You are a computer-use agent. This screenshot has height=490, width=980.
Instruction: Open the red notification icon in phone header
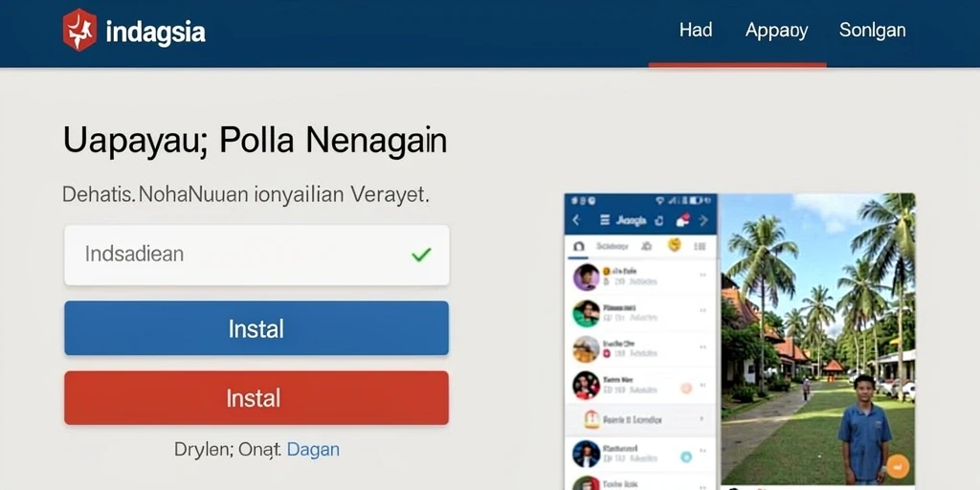coord(682,219)
